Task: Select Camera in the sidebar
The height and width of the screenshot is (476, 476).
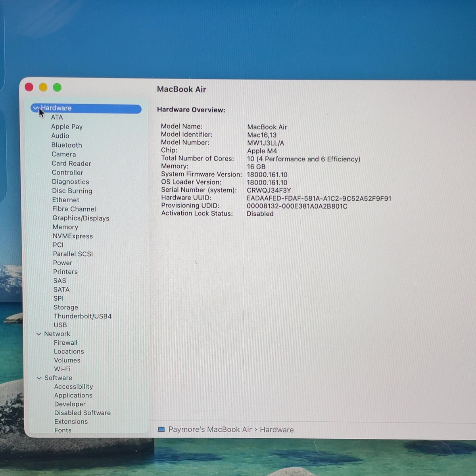Action: [x=63, y=154]
